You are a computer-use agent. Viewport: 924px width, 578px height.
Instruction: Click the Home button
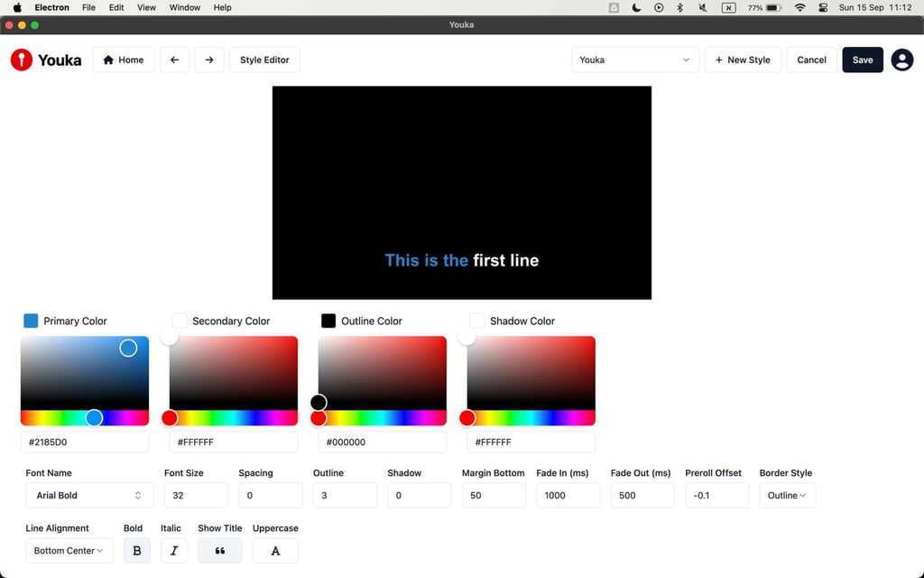[x=123, y=60]
